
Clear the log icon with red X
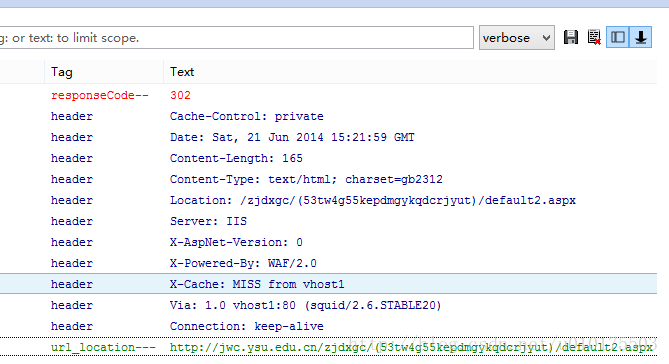594,38
